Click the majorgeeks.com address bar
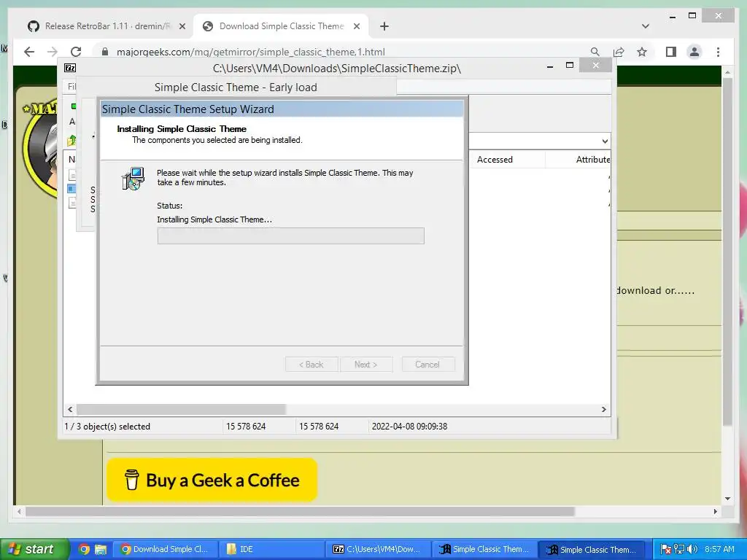 (251, 52)
